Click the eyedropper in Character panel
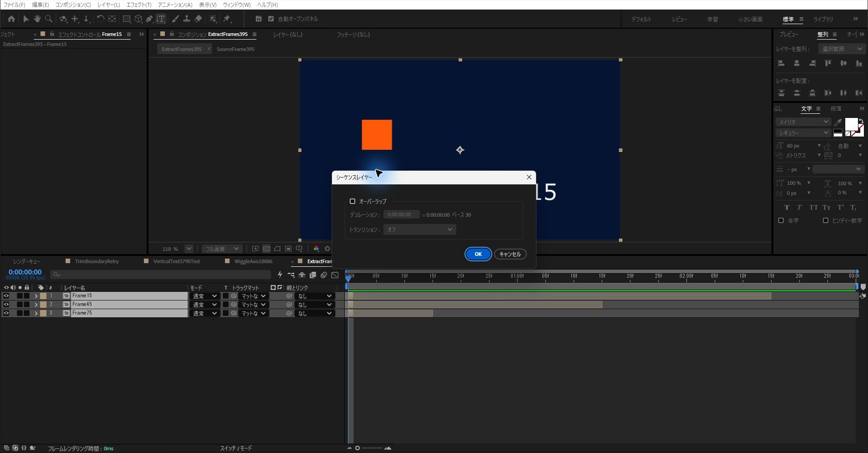868x453 pixels. click(837, 122)
